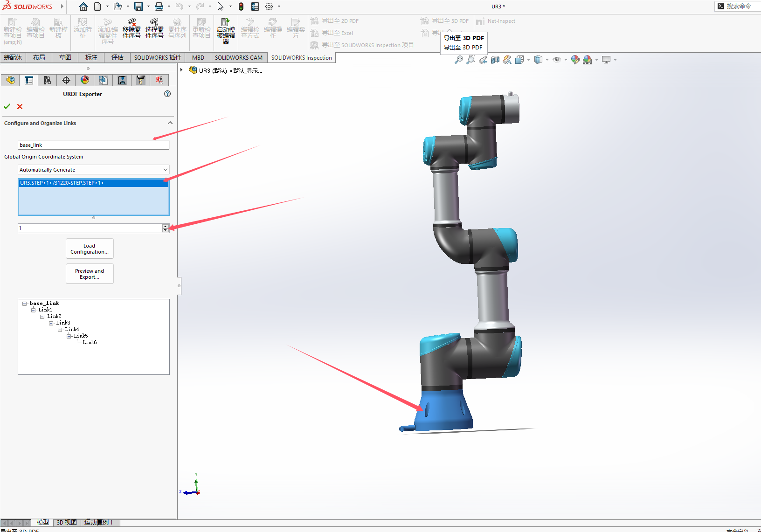Switch to the DisplayManager tab (colored ball icon)
761x532 pixels.
(x=84, y=80)
